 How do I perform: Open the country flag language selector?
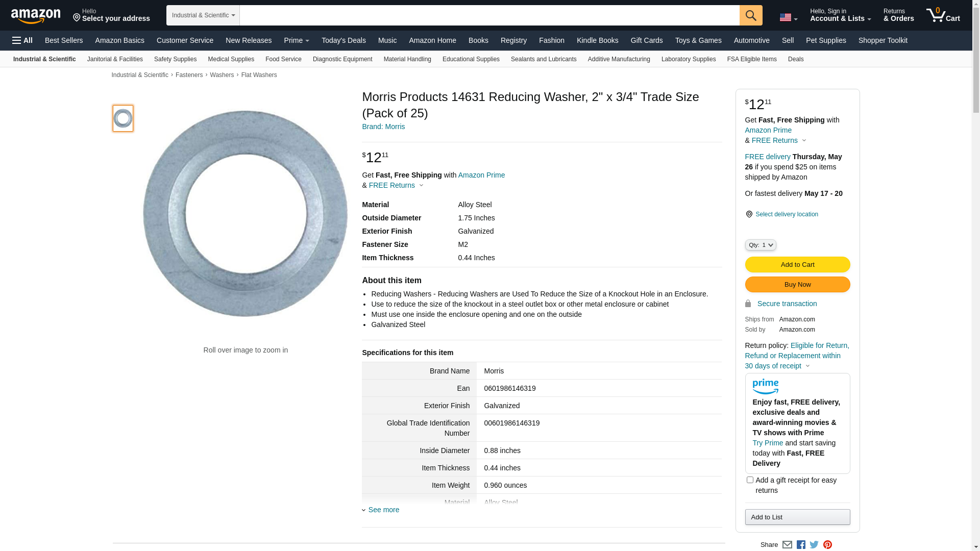tap(788, 17)
